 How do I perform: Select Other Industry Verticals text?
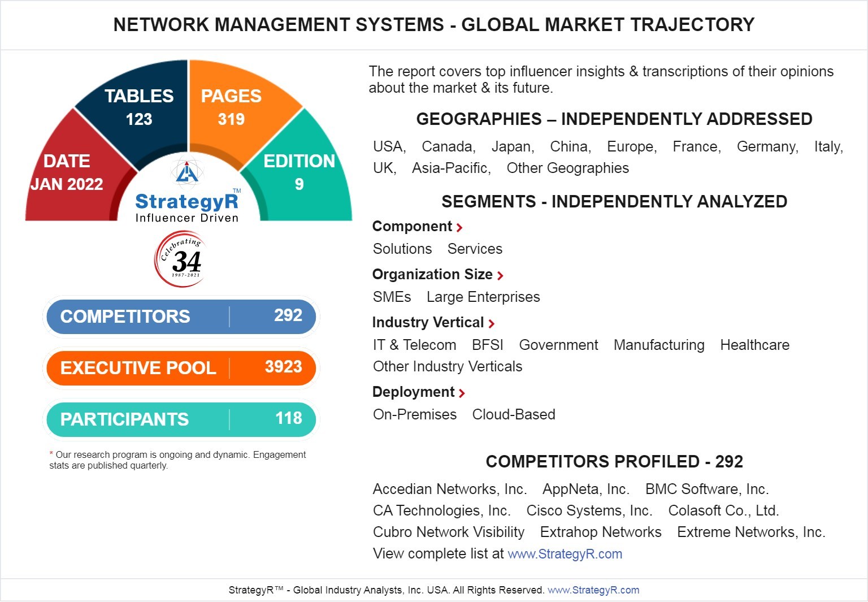[x=448, y=367]
